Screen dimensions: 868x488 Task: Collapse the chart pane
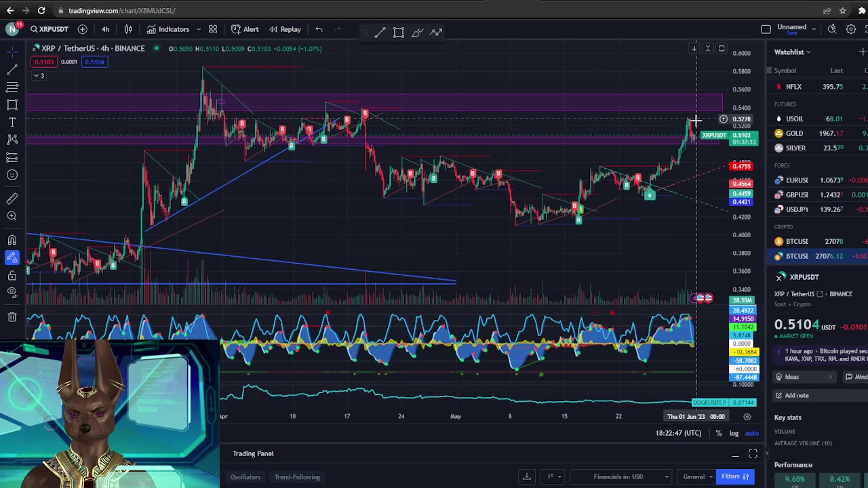click(707, 49)
